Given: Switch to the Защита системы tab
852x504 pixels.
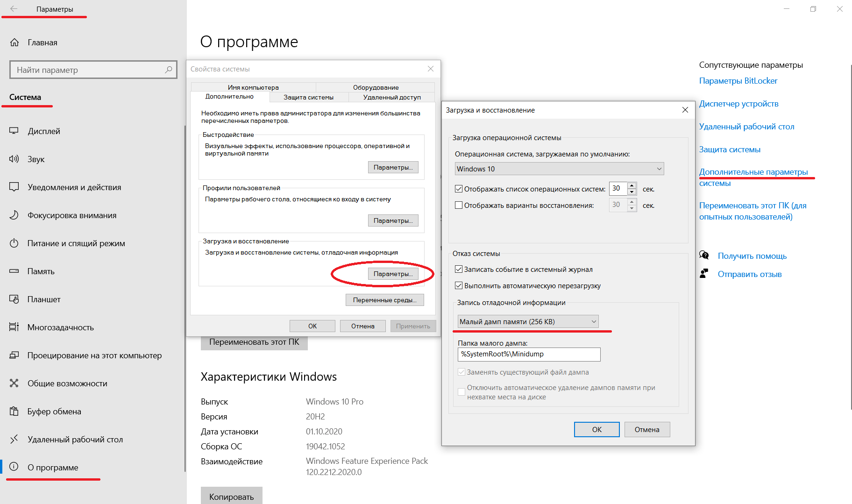Looking at the screenshot, I should 309,97.
